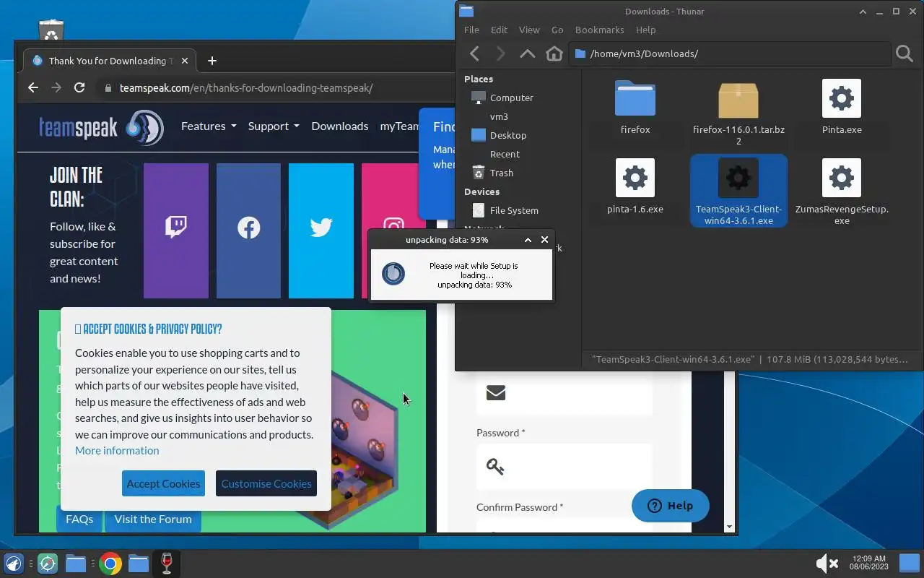Select the firefox-116.0.1.tar.bz2 archive

738,113
